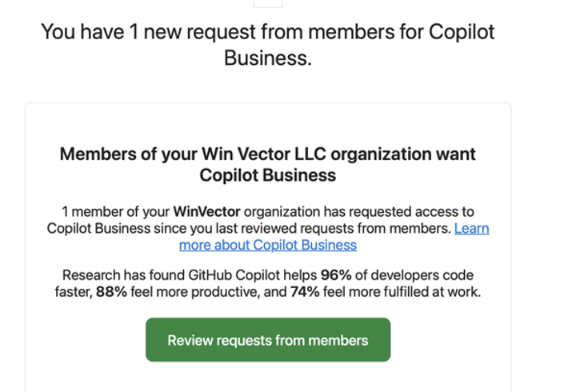The image size is (576, 392).
Task: Click the Win Vector LLC card heading
Action: click(268, 165)
